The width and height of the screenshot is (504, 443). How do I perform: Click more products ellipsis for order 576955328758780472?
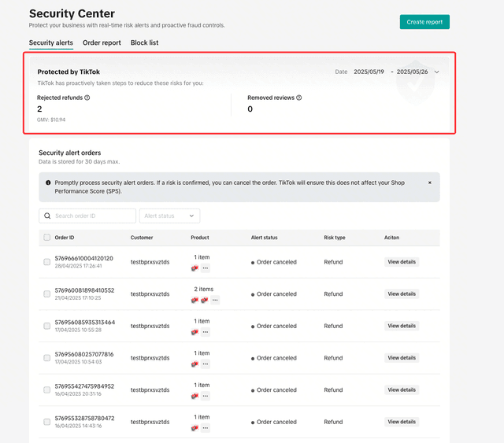click(x=206, y=428)
